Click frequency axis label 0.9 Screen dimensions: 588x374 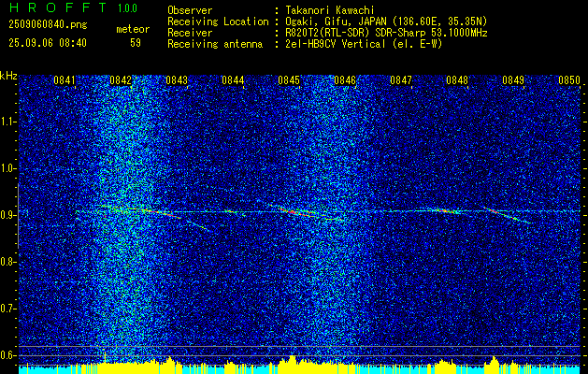(8, 215)
